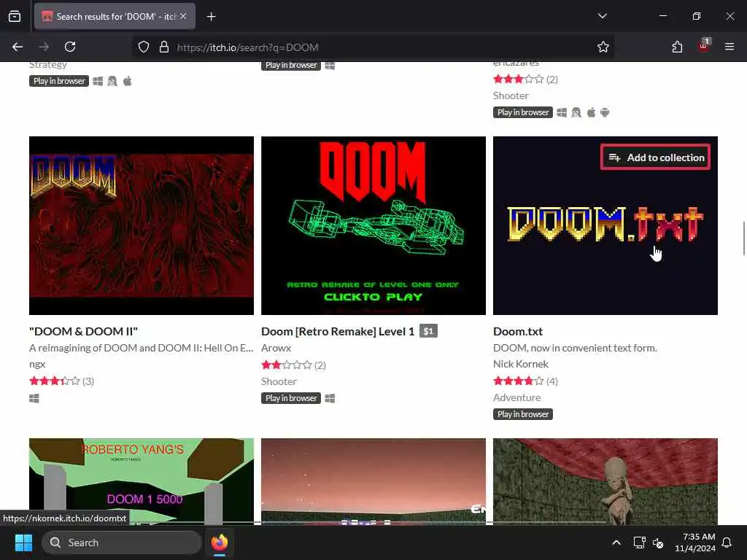Close the 'Search results for DOOM' tab
747x560 pixels.
(183, 16)
